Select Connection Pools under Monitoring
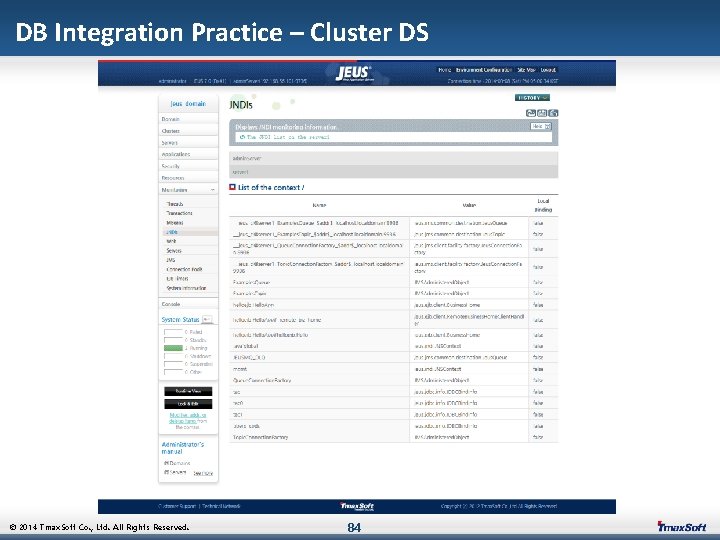Screen dimensions: 720x540 click(185, 269)
